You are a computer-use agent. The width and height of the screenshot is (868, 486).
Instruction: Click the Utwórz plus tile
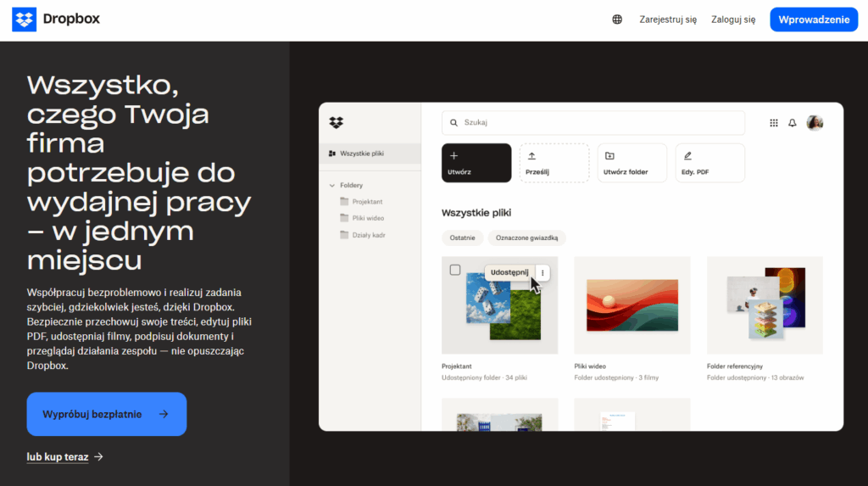point(476,163)
